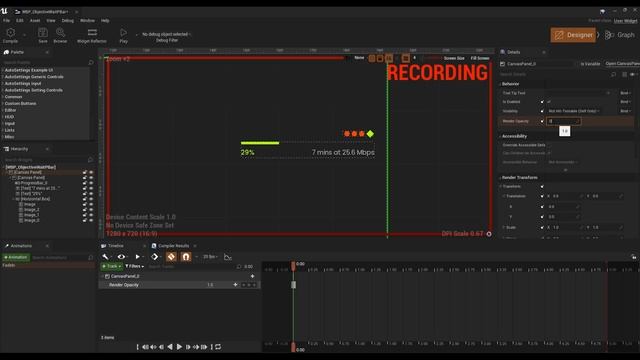Toggle lock for the Horizontal Box row
Image resolution: width=640 pixels, height=360 pixels.
[x=85, y=199]
